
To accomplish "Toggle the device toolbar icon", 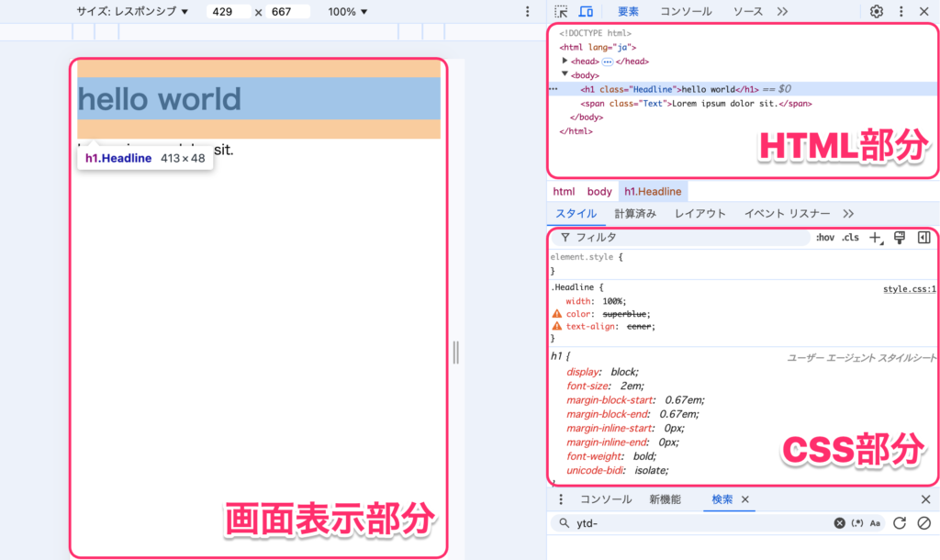I will (586, 12).
